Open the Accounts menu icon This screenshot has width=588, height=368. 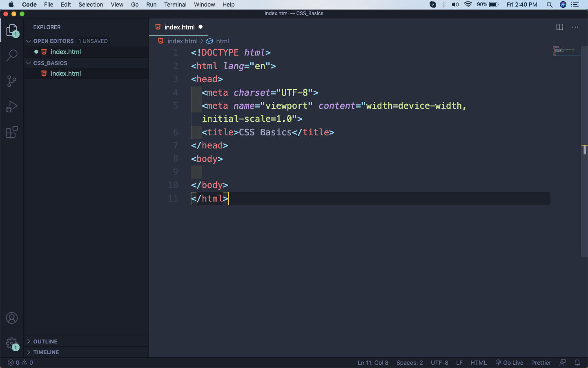tap(12, 318)
